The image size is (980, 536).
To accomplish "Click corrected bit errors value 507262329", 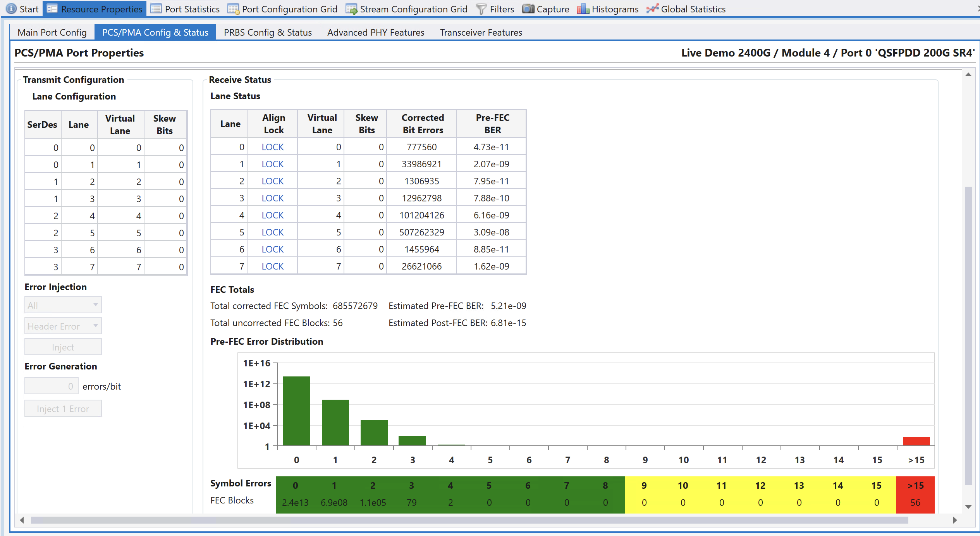I will pos(421,232).
